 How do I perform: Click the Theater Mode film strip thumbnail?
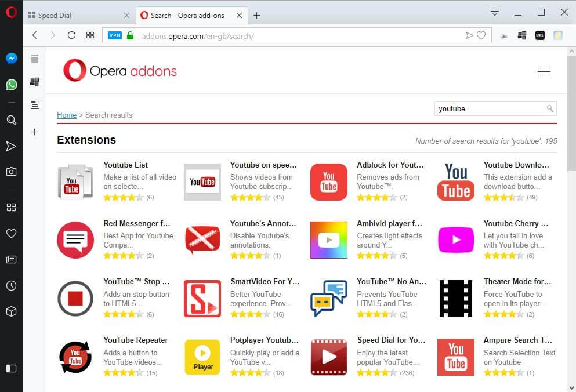click(456, 298)
